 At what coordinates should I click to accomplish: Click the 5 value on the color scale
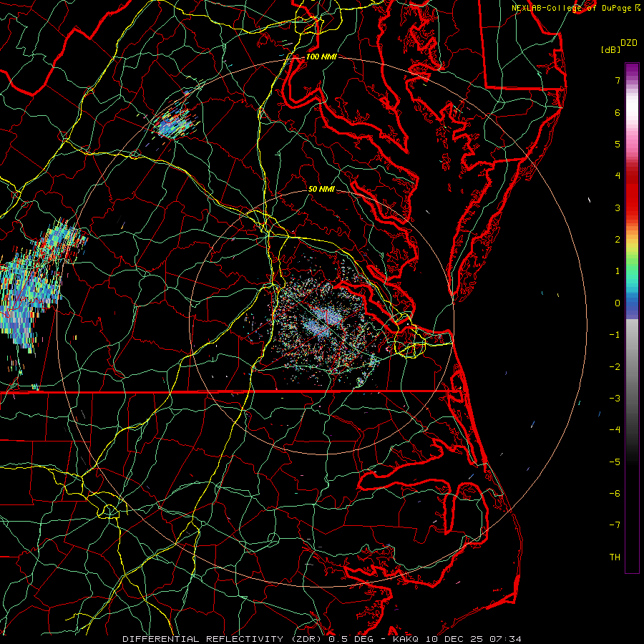(618, 144)
